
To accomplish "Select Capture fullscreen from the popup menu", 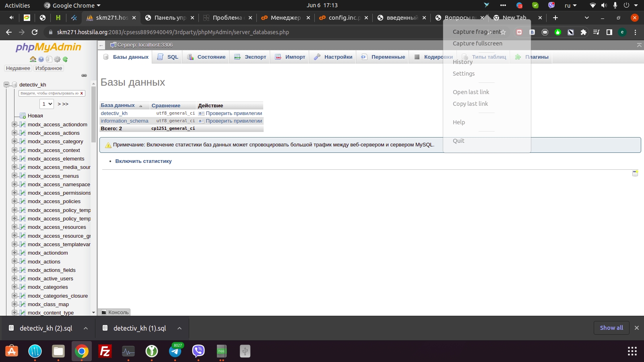I will (x=477, y=43).
